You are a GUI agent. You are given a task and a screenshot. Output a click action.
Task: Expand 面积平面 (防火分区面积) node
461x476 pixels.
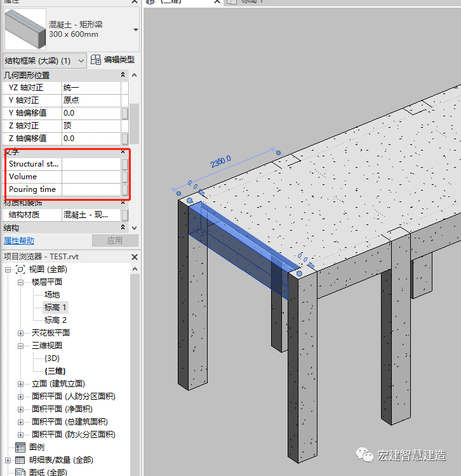20,435
